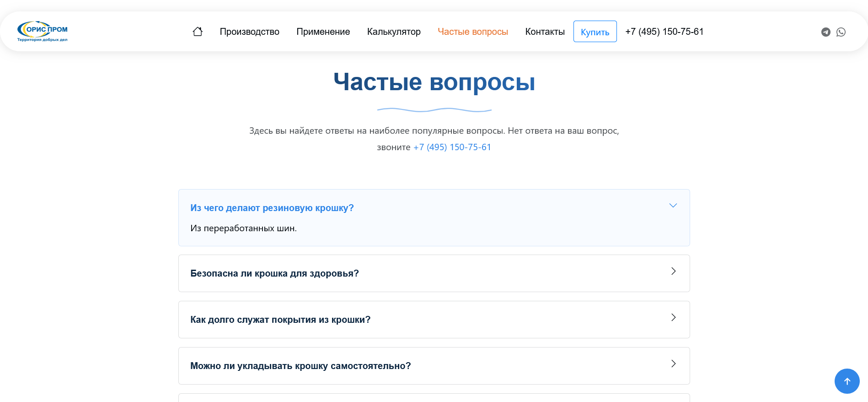Open the Калькулятор page

pos(393,32)
